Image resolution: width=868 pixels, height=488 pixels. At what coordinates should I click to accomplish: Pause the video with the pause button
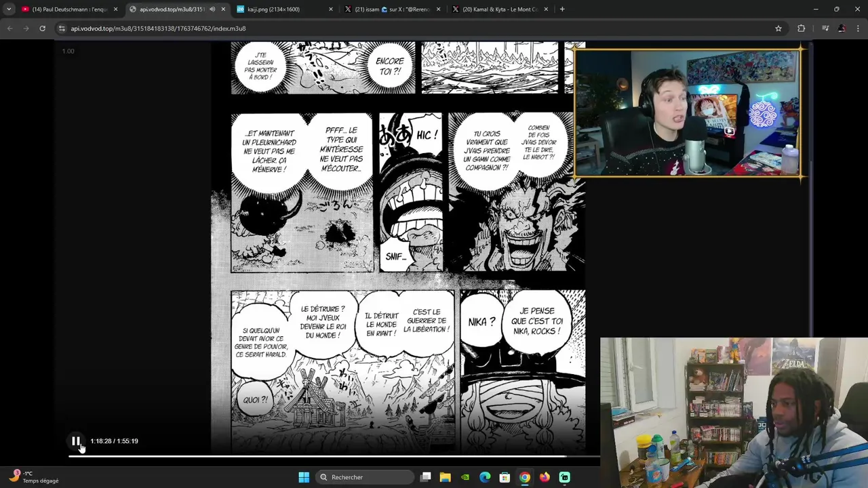(75, 441)
